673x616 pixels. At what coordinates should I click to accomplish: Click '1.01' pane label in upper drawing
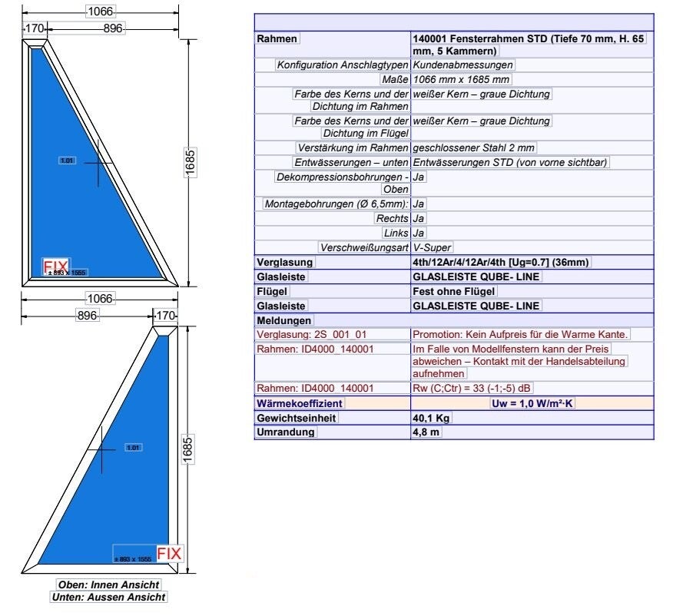[x=67, y=161]
